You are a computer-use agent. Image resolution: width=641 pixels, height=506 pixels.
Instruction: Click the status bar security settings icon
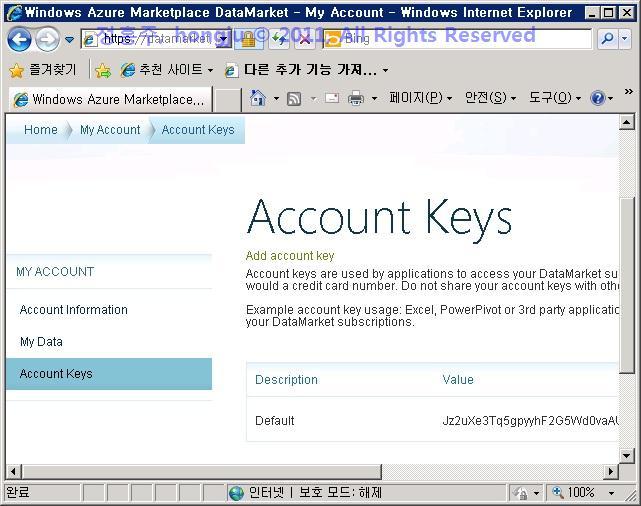522,493
